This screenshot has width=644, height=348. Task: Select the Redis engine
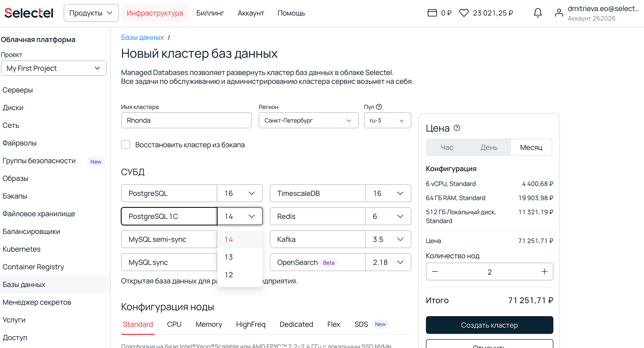(x=318, y=216)
